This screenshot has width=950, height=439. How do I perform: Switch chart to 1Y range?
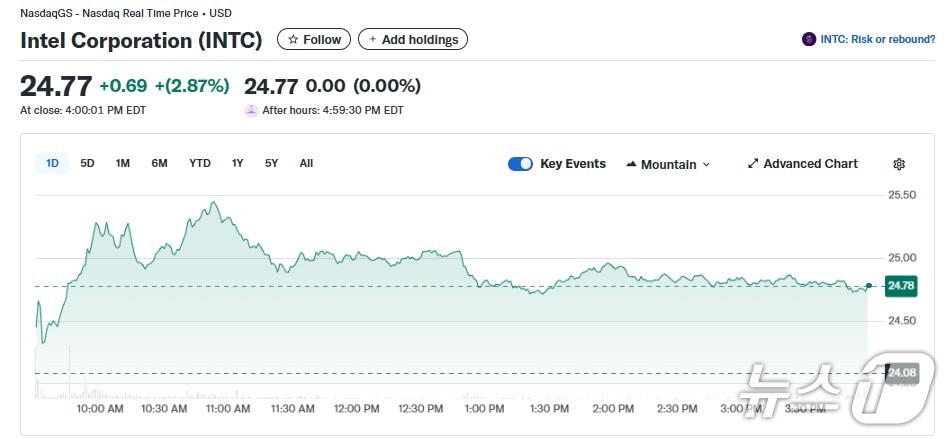(x=237, y=163)
